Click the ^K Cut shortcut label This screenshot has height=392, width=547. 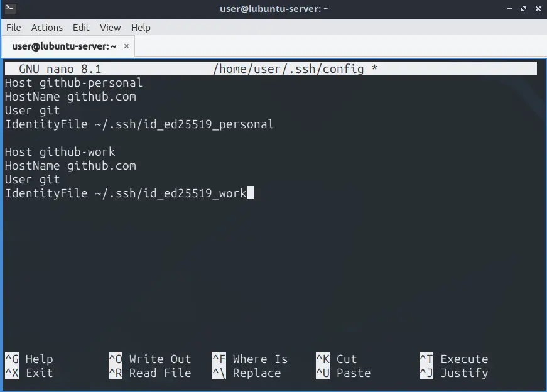[x=336, y=359]
